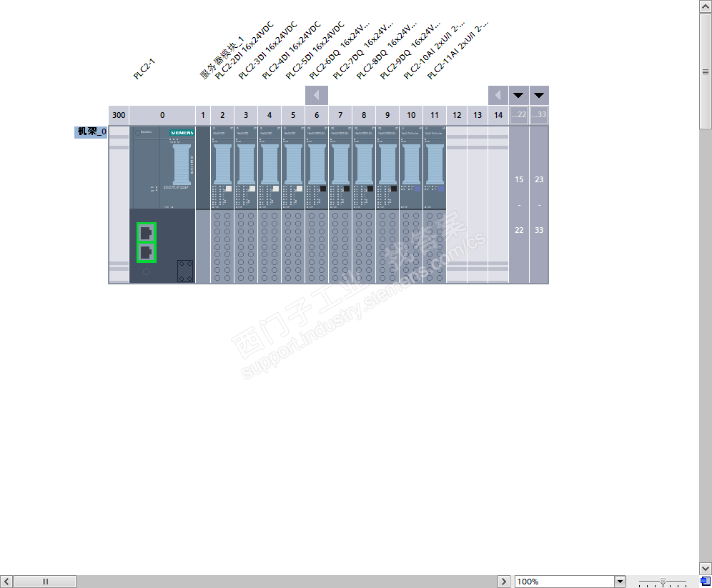Click the left arrow above slot 6
712x588 pixels.
tap(317, 95)
